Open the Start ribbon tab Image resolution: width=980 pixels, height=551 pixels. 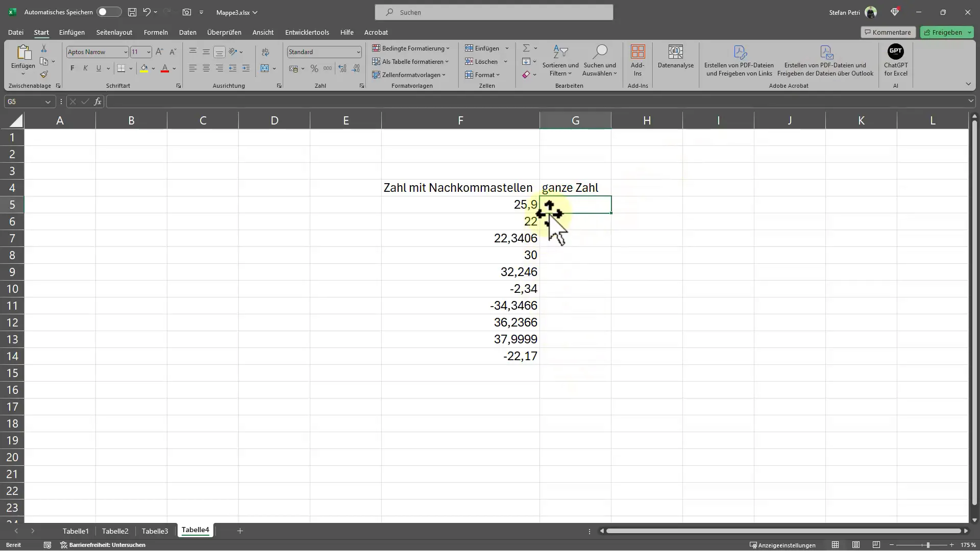(41, 32)
